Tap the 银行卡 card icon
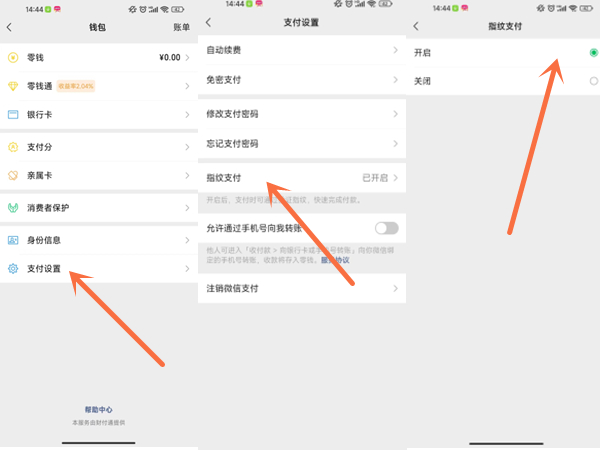The width and height of the screenshot is (600, 450). [13, 115]
